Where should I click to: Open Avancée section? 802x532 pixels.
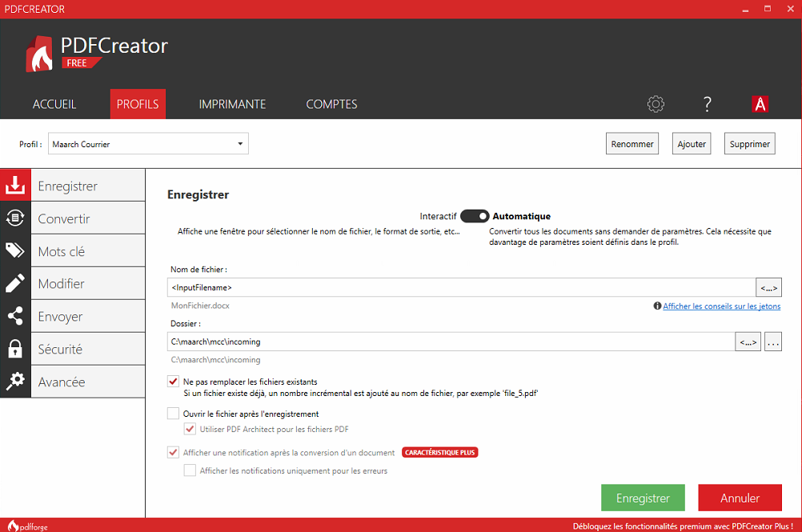(88, 382)
